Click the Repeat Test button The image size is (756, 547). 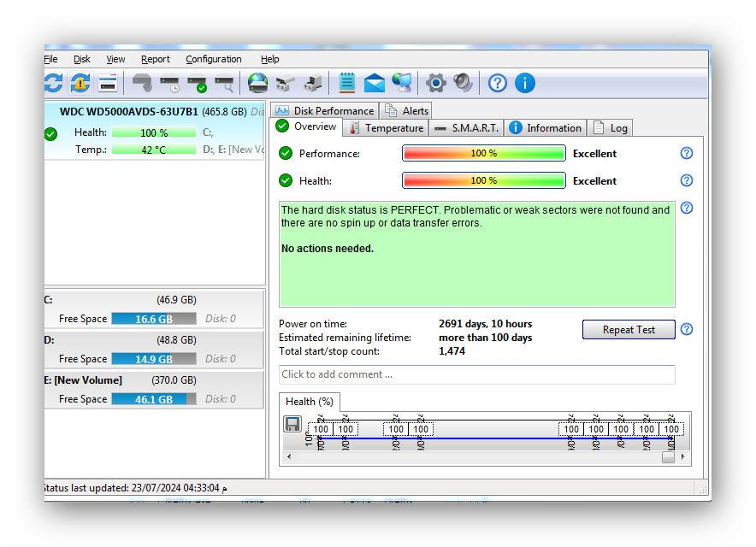click(x=629, y=330)
